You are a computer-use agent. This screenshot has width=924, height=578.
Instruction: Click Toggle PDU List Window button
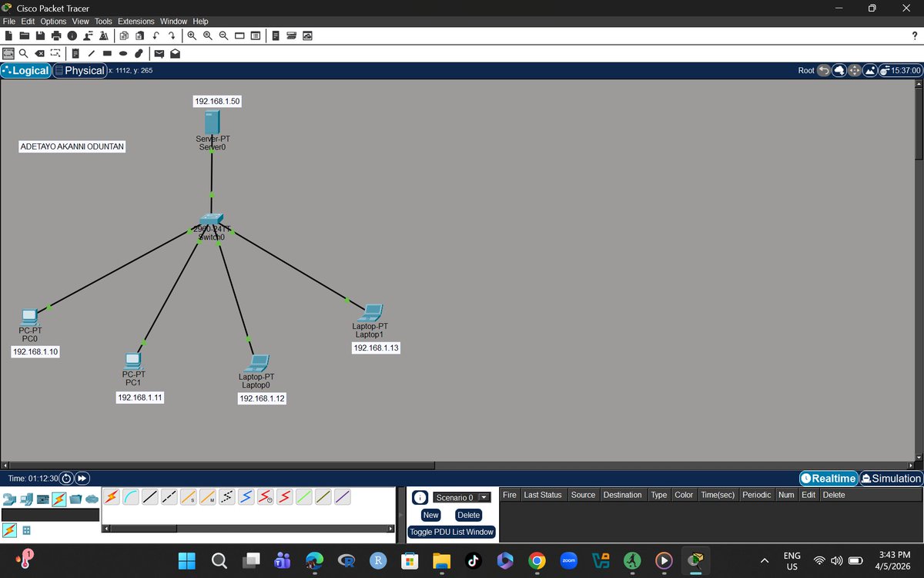click(x=452, y=532)
